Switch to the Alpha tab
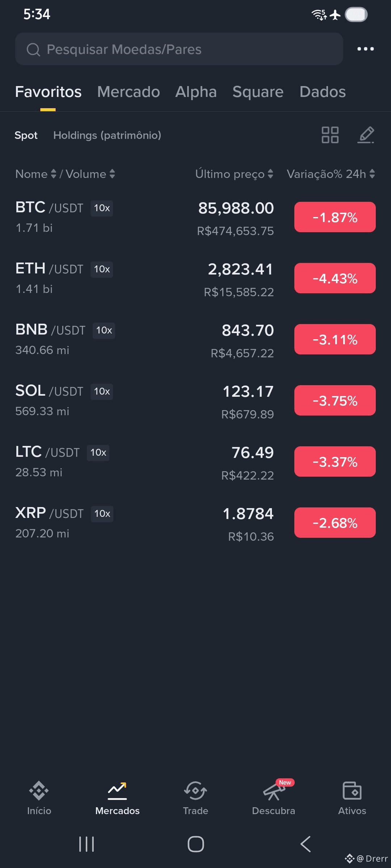391x868 pixels. (196, 92)
